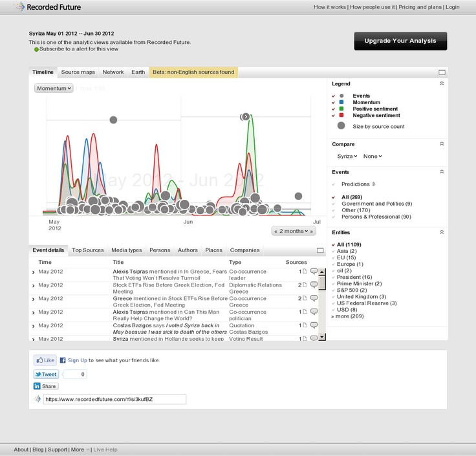Click event list scrollbar down arrow
This screenshot has width=476, height=456.
pos(322,337)
